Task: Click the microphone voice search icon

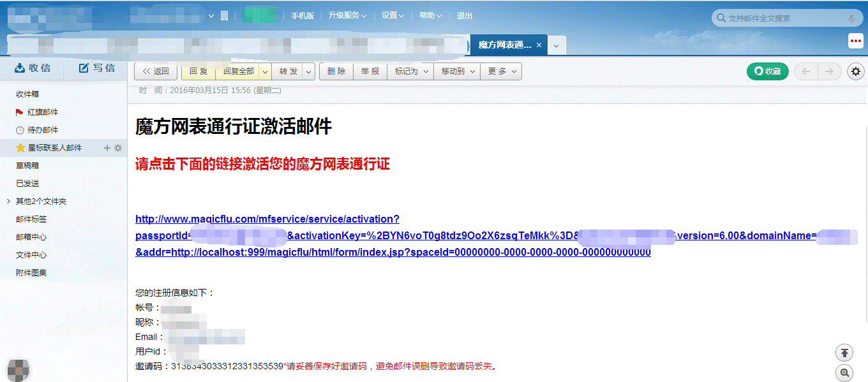Action: (851, 18)
